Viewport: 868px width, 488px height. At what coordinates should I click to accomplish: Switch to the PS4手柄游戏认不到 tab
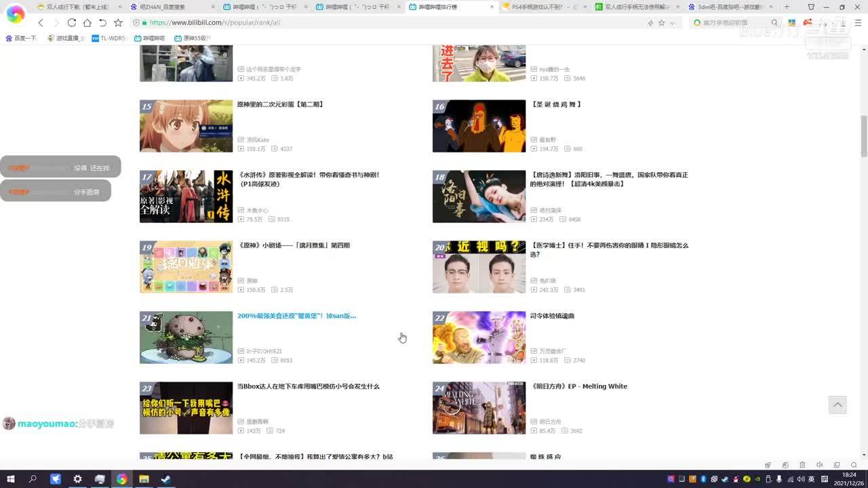545,7
